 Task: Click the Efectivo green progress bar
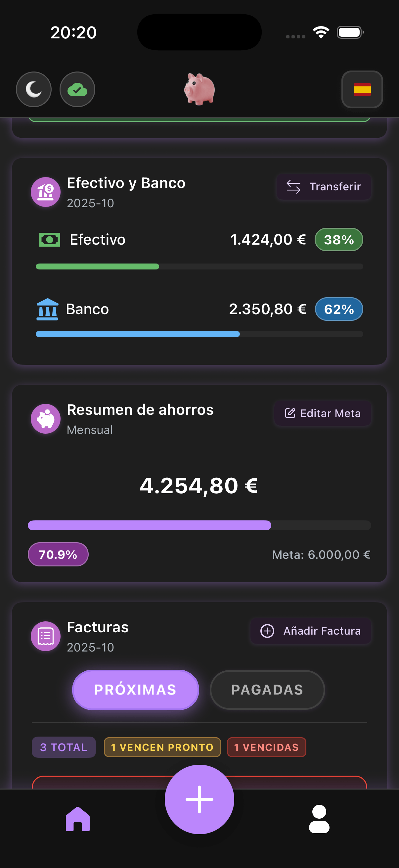[x=199, y=266]
